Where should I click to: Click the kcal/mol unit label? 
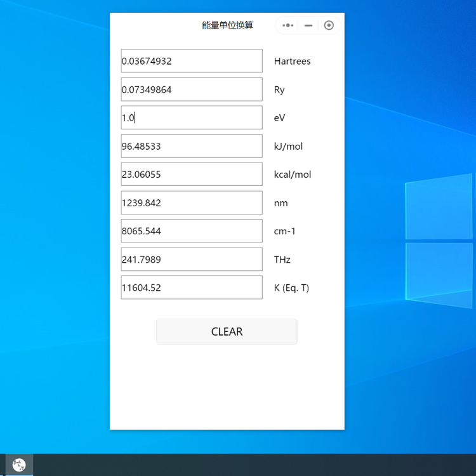(x=292, y=175)
